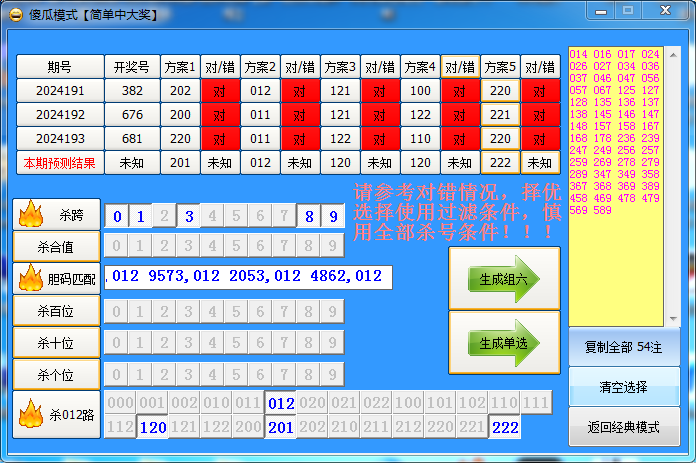This screenshot has width=696, height=463.
Task: Click the 676 draw number cell
Action: (x=132, y=115)
